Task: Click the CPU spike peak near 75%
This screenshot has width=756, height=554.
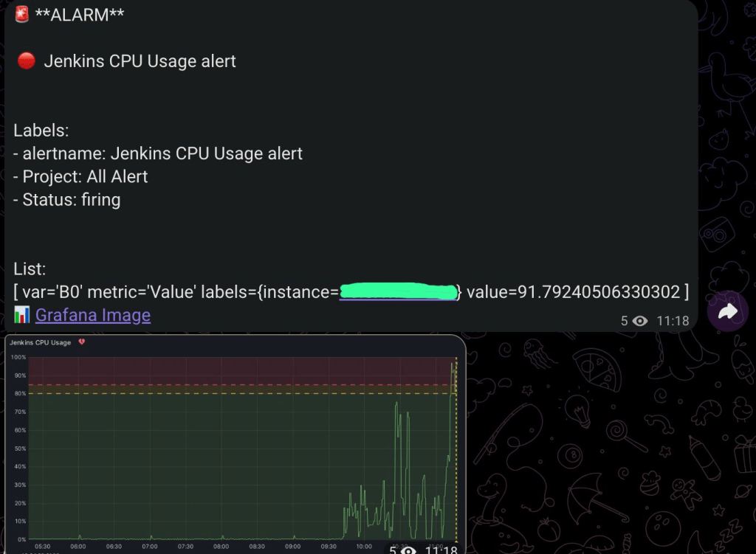Action: [x=396, y=404]
